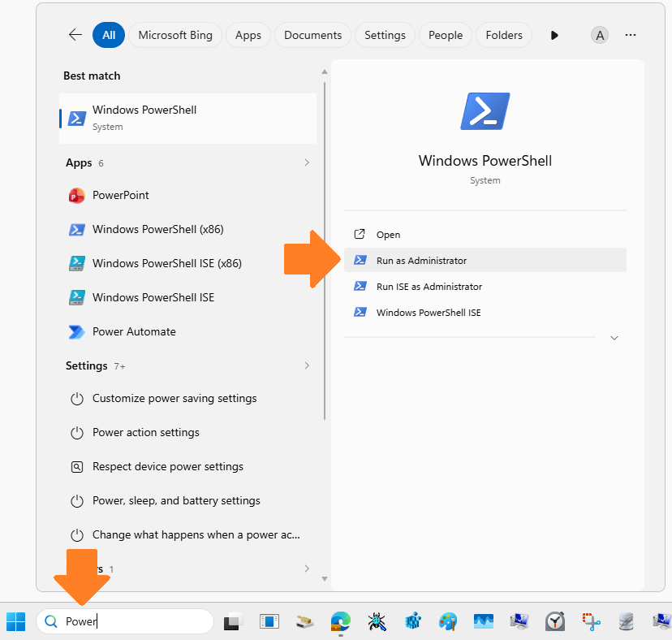The height and width of the screenshot is (640, 672).
Task: Select 'Run ISE as Administrator'
Action: pos(429,286)
